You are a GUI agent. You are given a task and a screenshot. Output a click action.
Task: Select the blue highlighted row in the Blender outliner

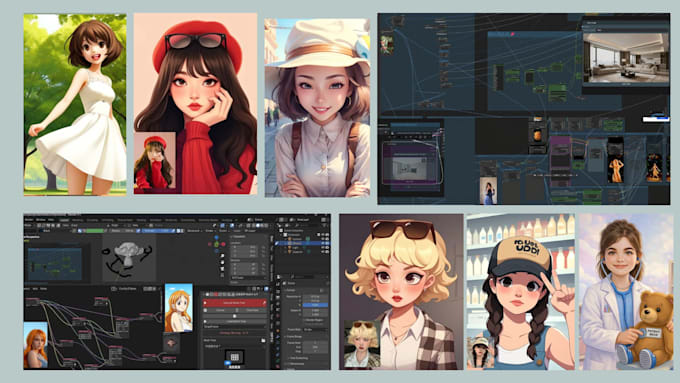[304, 243]
